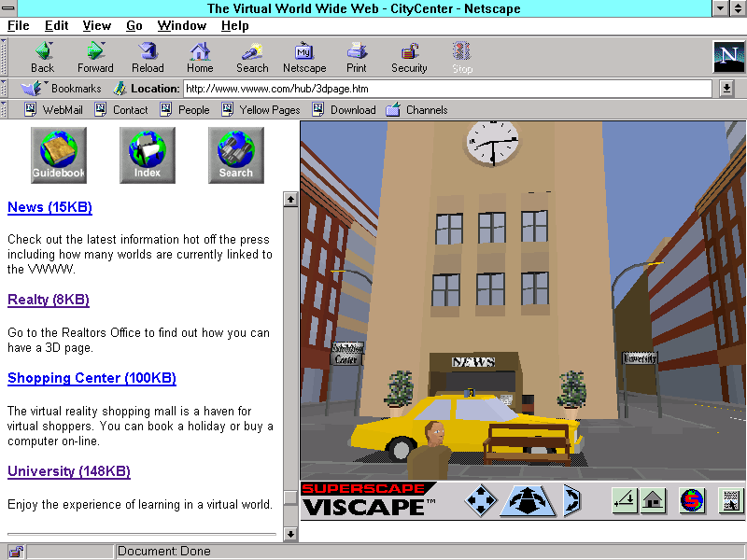Screen dimensions: 747x560
Task: Click the Viscape four-way pan control
Action: pyautogui.click(x=481, y=500)
